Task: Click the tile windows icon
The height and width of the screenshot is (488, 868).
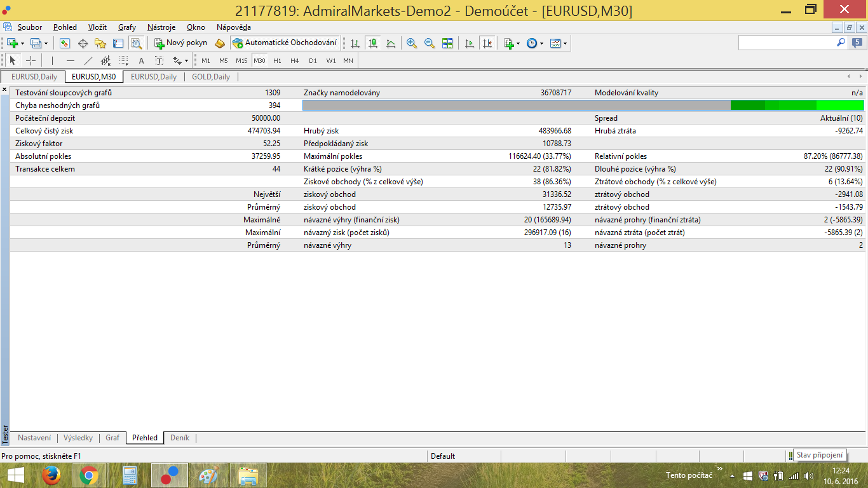Action: 447,43
